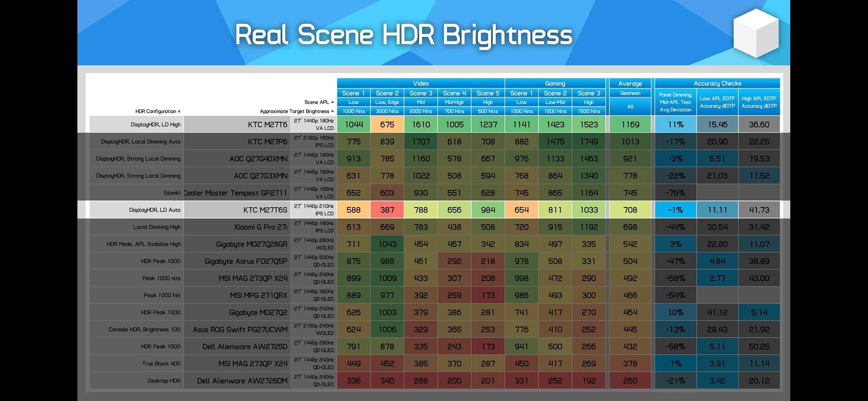Click the "3000 Nits" target brightness header

tap(387, 111)
